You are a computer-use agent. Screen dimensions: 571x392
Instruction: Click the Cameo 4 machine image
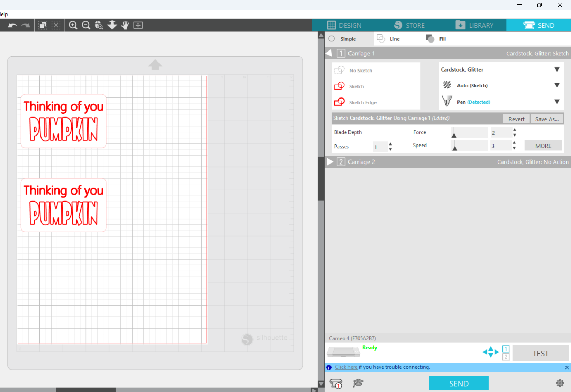(x=343, y=352)
